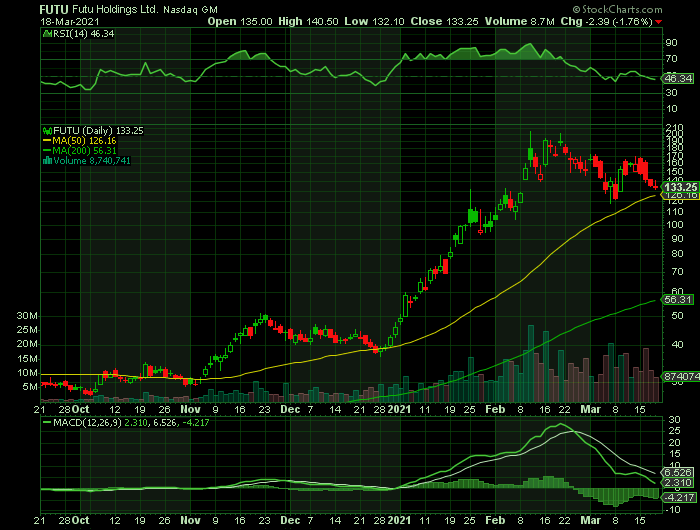Click the Chg -2.39 (-1.76%) value
700x530 pixels.
click(x=607, y=21)
